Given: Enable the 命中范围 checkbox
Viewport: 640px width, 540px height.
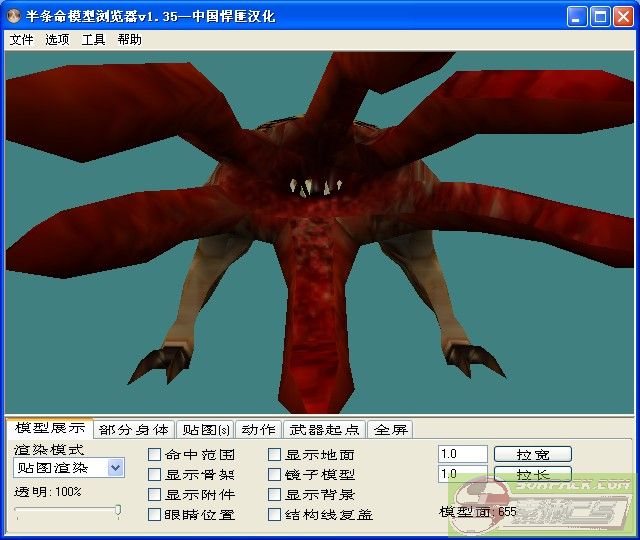Looking at the screenshot, I should [155, 455].
